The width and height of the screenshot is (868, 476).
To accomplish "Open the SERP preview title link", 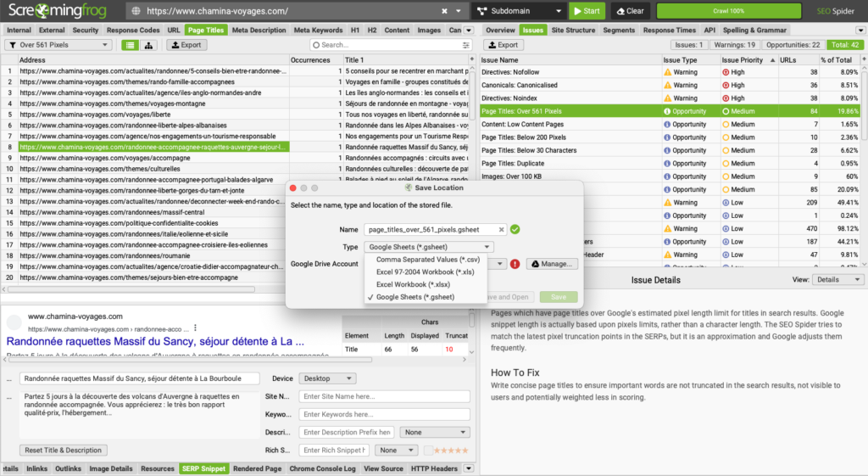I will pos(155,341).
